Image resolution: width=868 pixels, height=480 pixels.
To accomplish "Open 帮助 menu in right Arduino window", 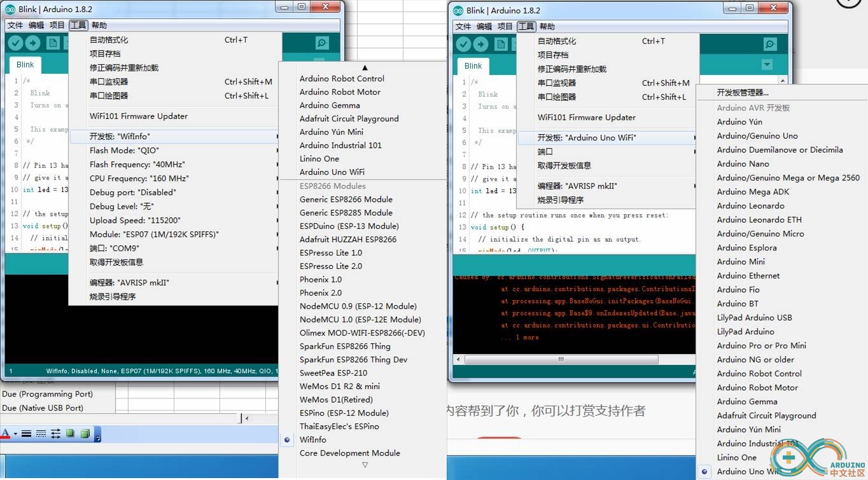I will tap(547, 27).
